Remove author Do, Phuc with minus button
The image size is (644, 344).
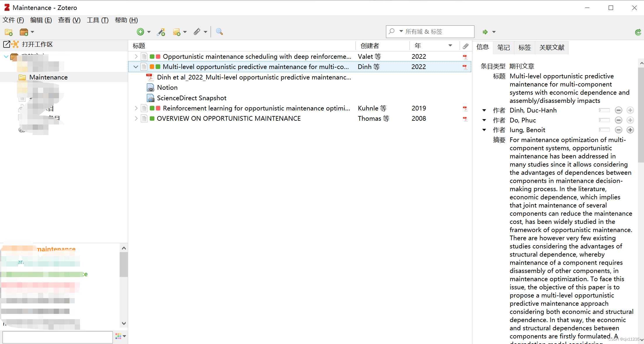(x=618, y=120)
